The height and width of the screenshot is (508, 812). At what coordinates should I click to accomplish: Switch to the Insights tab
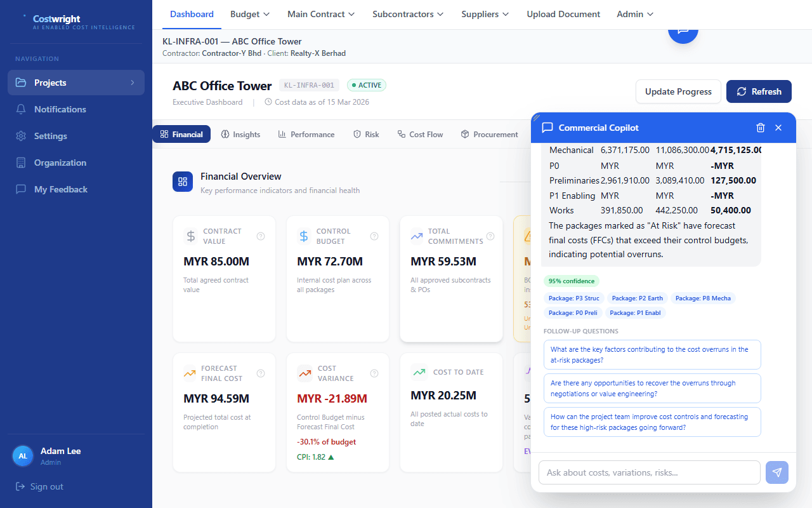(x=240, y=134)
